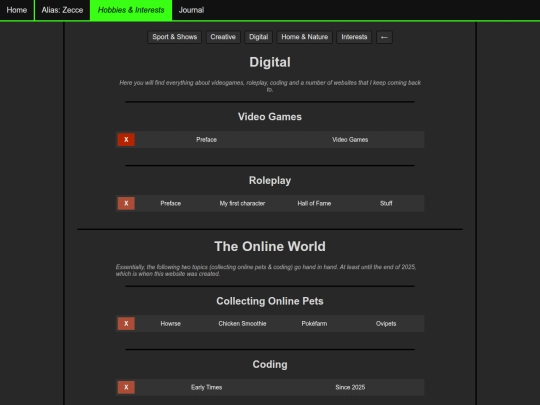
Task: Switch to Sport & Shows category
Action: (175, 37)
